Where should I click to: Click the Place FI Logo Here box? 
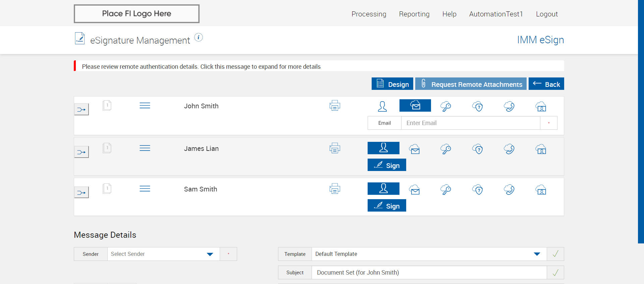click(137, 14)
